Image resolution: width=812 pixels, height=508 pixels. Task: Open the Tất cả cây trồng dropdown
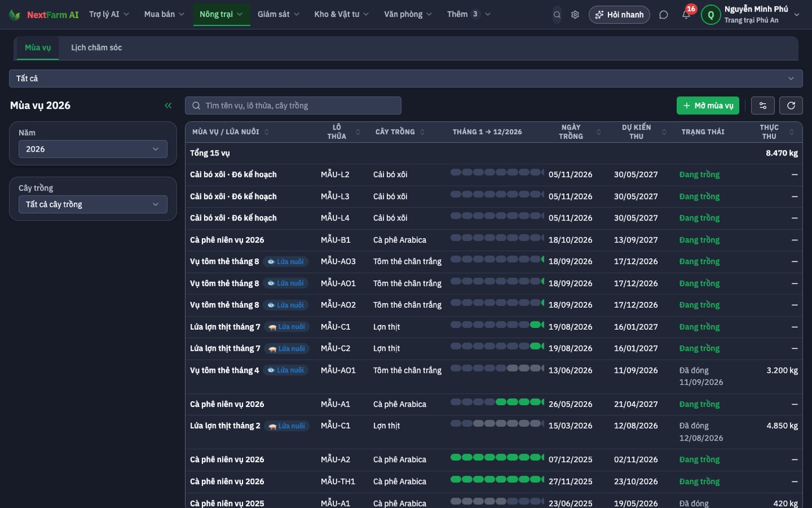click(x=92, y=204)
